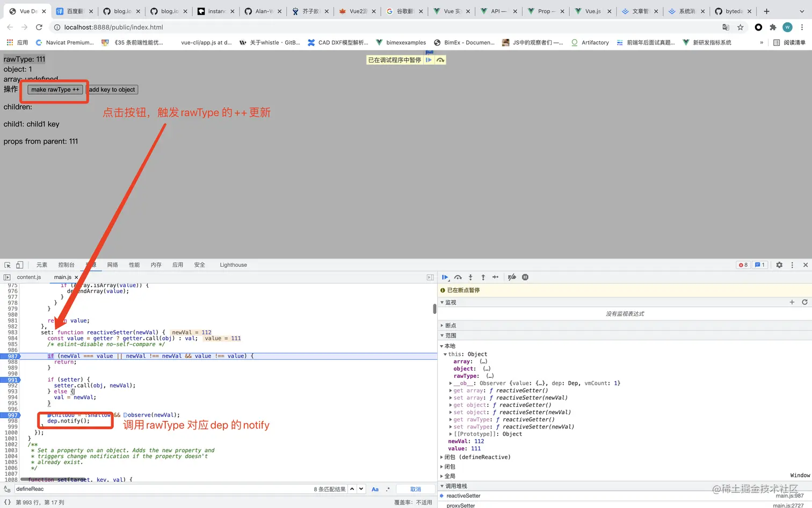Expand the [[Prototype]]: Object entry

click(x=451, y=434)
